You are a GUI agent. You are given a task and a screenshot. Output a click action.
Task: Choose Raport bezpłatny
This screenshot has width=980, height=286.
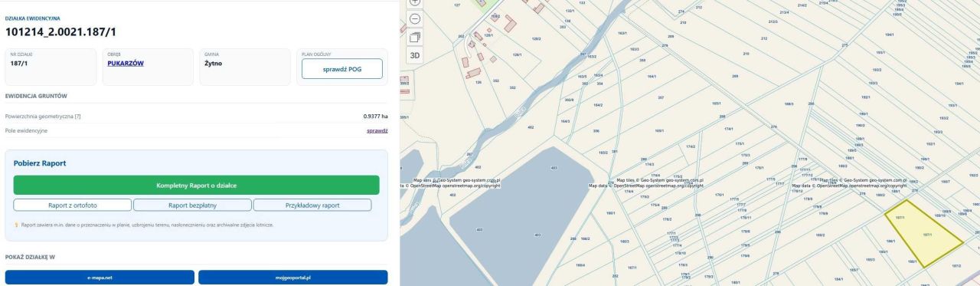click(x=192, y=205)
